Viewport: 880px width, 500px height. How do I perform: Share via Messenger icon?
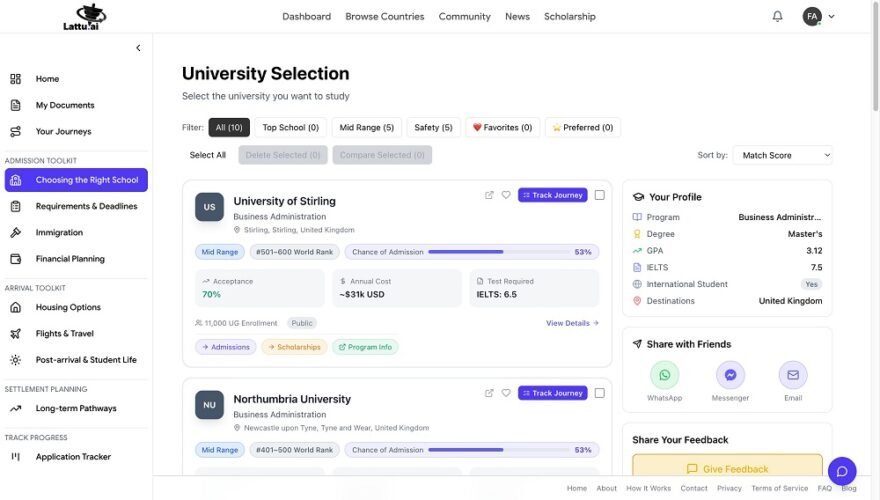[730, 375]
